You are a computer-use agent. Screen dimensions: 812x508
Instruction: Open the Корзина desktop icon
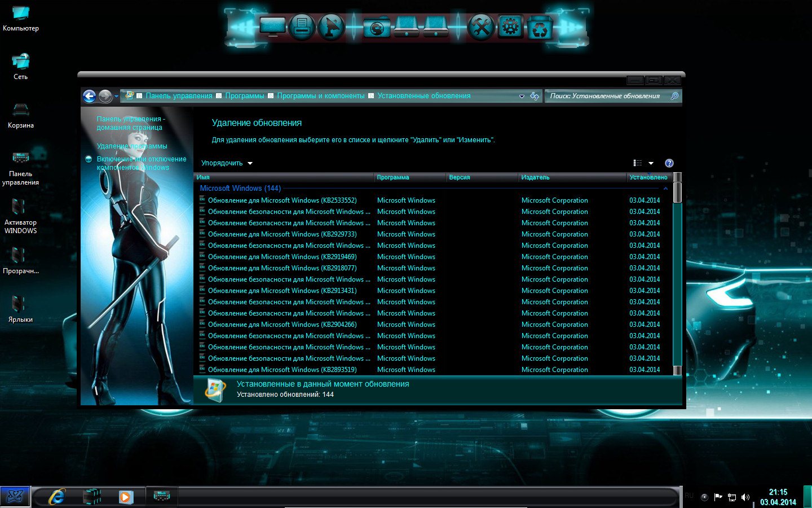pyautogui.click(x=21, y=115)
